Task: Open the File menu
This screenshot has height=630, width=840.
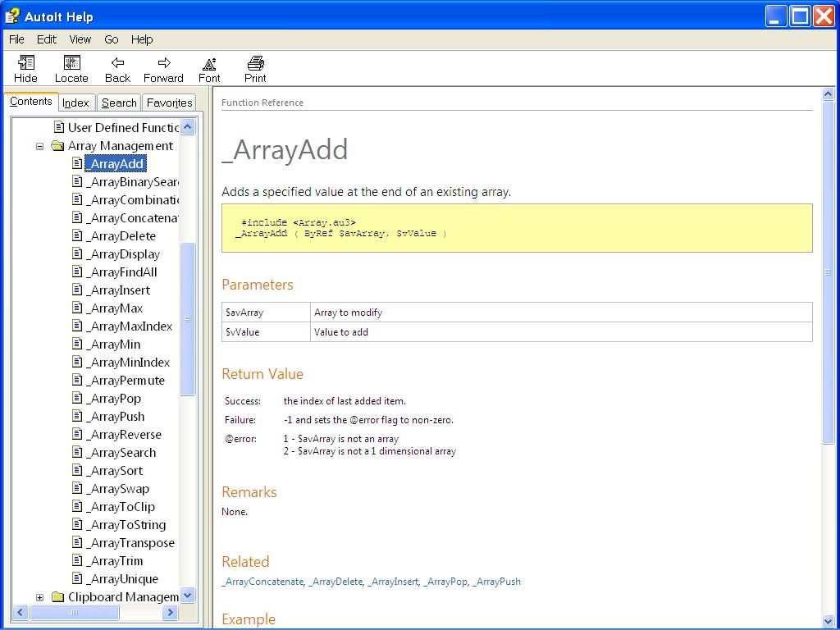Action: pos(16,39)
